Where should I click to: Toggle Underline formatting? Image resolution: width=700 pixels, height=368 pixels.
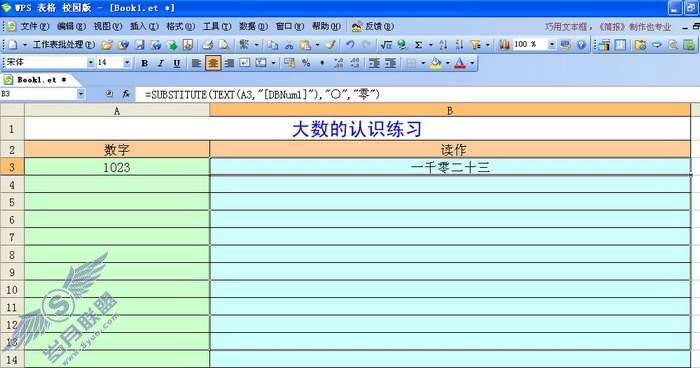pyautogui.click(x=177, y=63)
